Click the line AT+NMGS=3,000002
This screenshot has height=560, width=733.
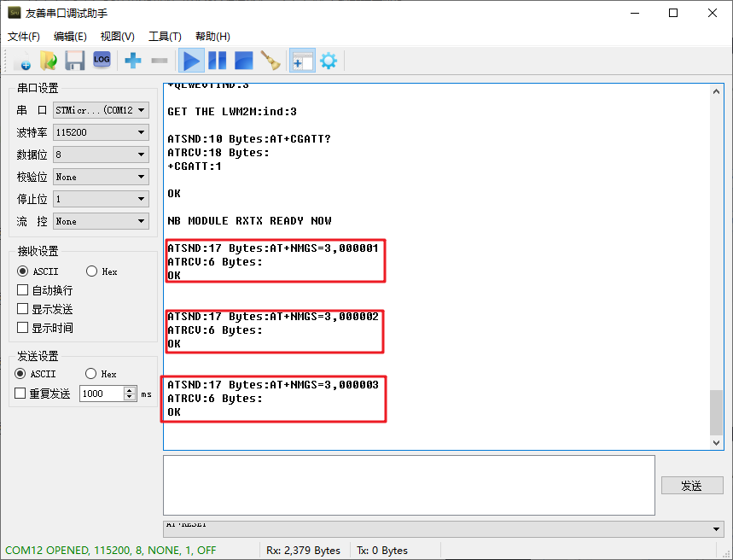tap(273, 316)
